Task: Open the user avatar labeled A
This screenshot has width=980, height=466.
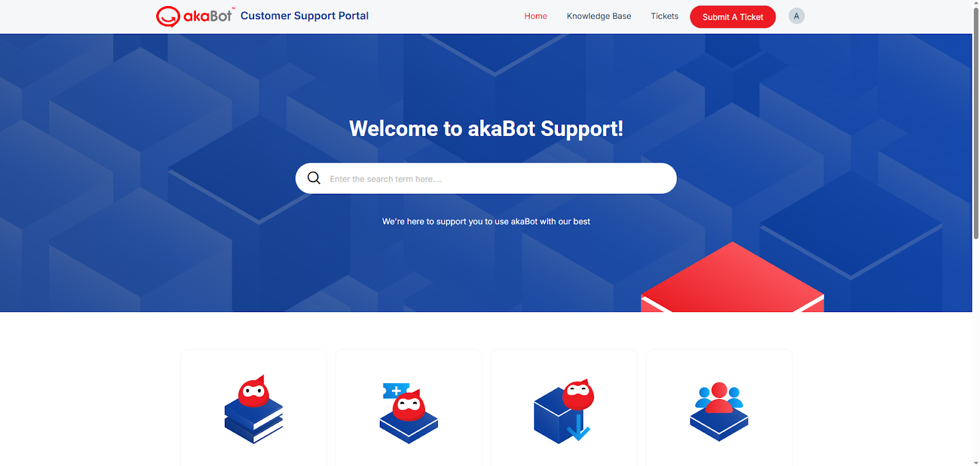Action: pyautogui.click(x=796, y=16)
